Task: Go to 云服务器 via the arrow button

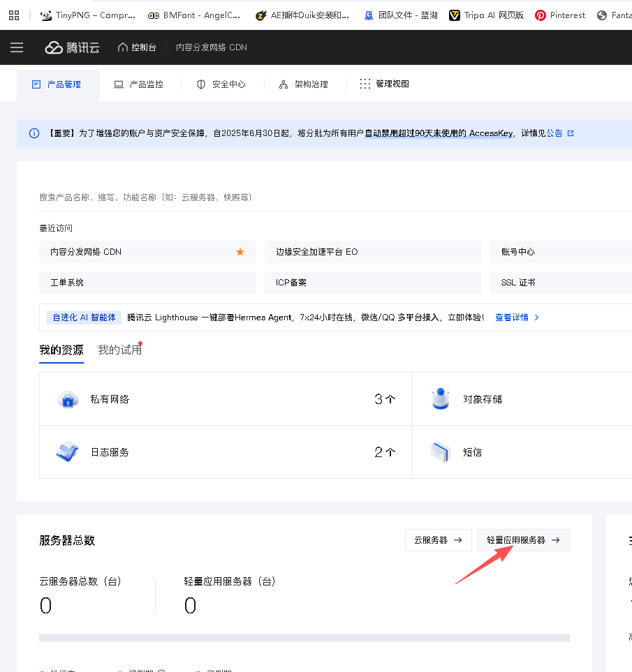Action: (x=438, y=540)
